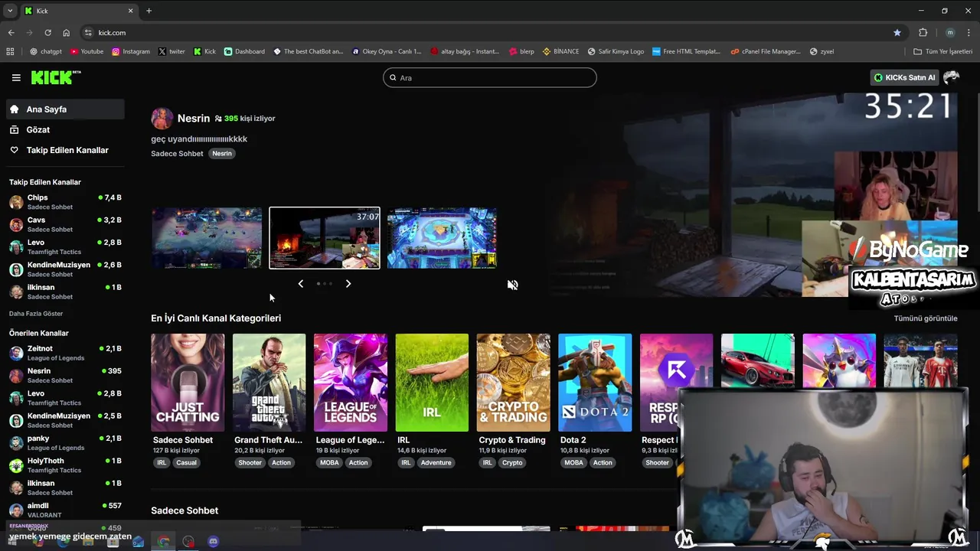This screenshot has width=980, height=551.
Task: Click the Shooter tag under Grand Theft Auto
Action: [250, 462]
